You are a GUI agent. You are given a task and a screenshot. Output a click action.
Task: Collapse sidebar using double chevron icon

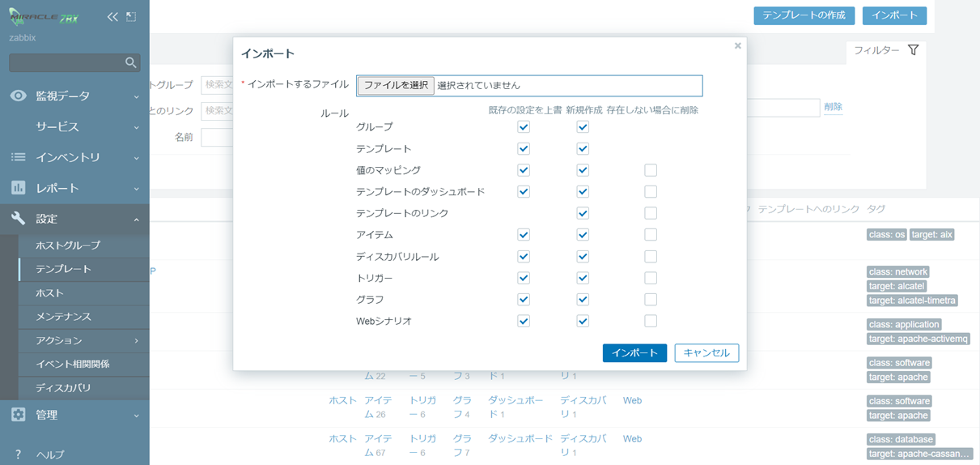coord(112,17)
